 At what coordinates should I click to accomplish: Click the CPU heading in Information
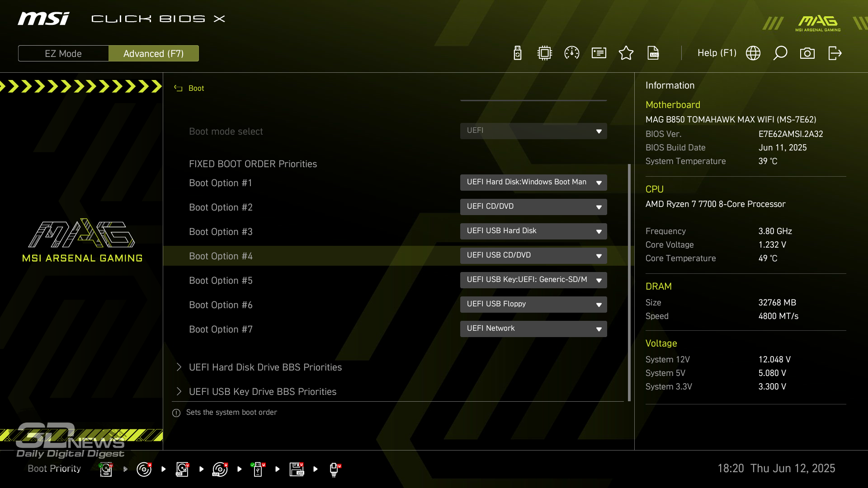tap(654, 189)
